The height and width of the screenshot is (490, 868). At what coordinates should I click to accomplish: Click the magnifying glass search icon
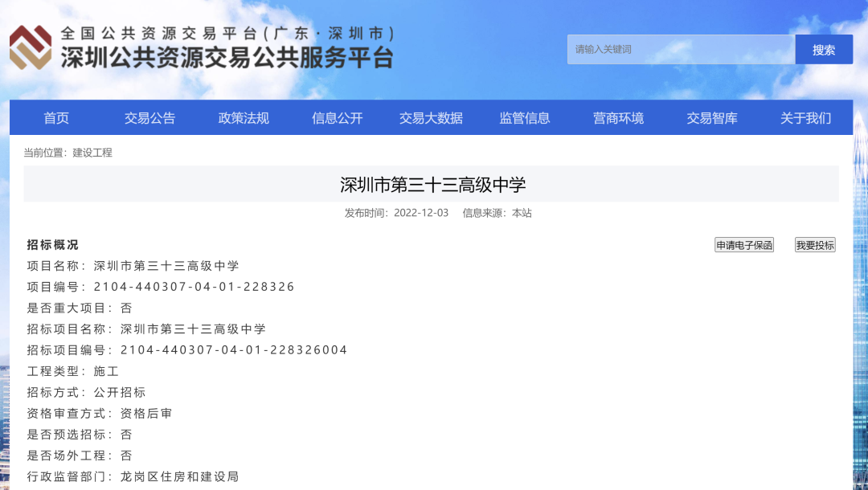[x=824, y=49]
